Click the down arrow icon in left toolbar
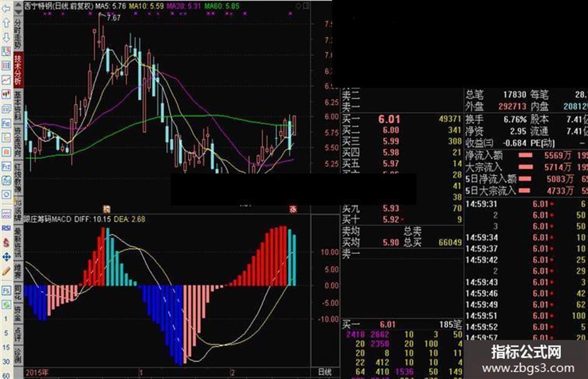Viewport: 588px width, 379px height. (6, 37)
